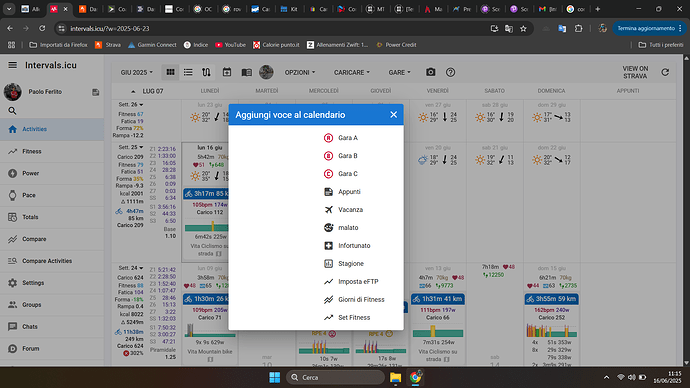
Task: Open OPZIONI dropdown
Action: click(x=300, y=73)
